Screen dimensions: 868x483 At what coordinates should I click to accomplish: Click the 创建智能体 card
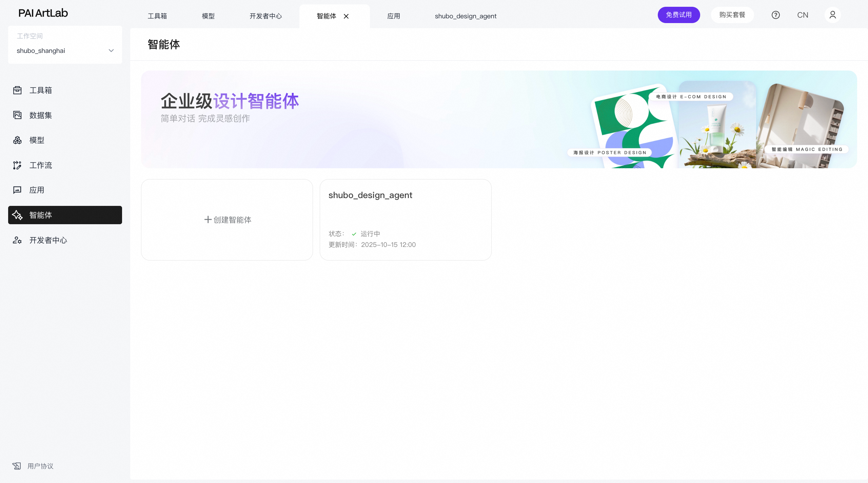tap(227, 220)
